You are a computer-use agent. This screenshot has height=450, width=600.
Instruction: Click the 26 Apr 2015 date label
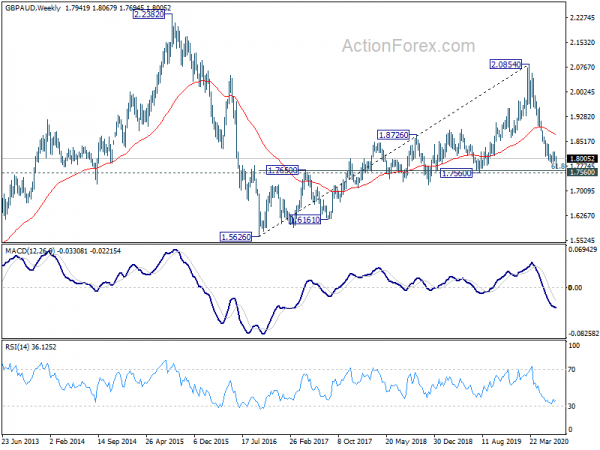click(x=165, y=441)
